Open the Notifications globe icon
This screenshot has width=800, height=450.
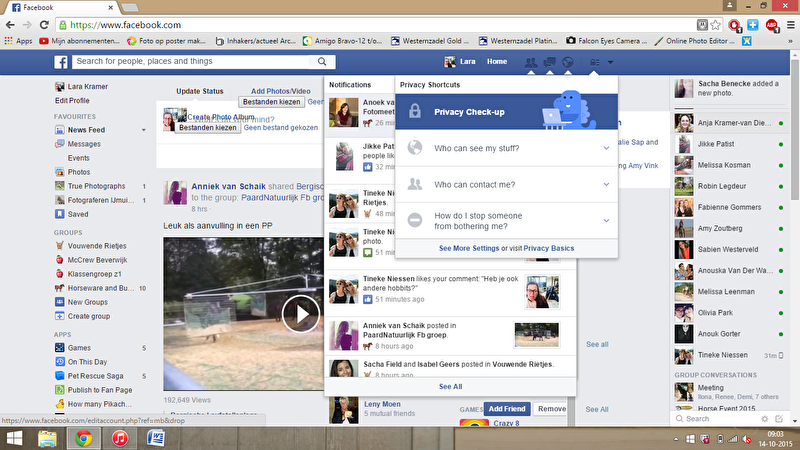tap(566, 62)
